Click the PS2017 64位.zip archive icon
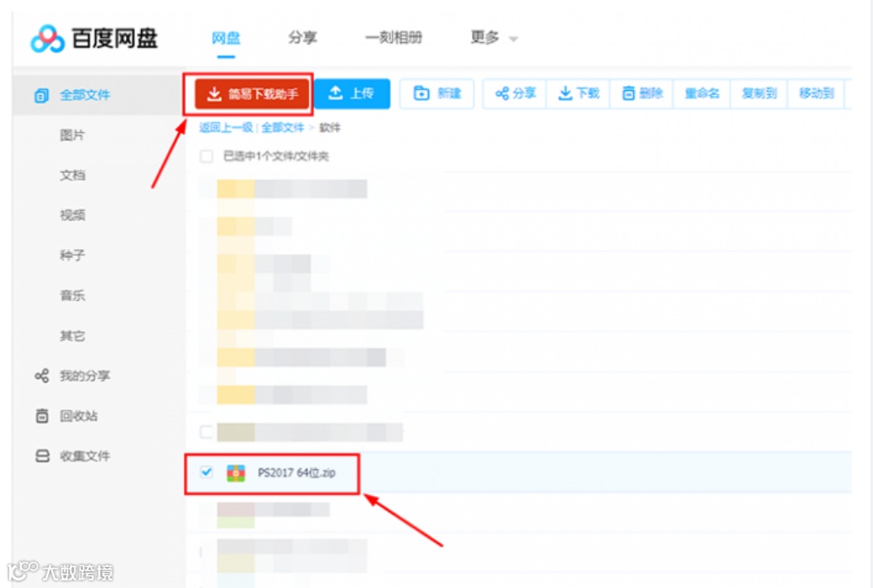 tap(236, 473)
